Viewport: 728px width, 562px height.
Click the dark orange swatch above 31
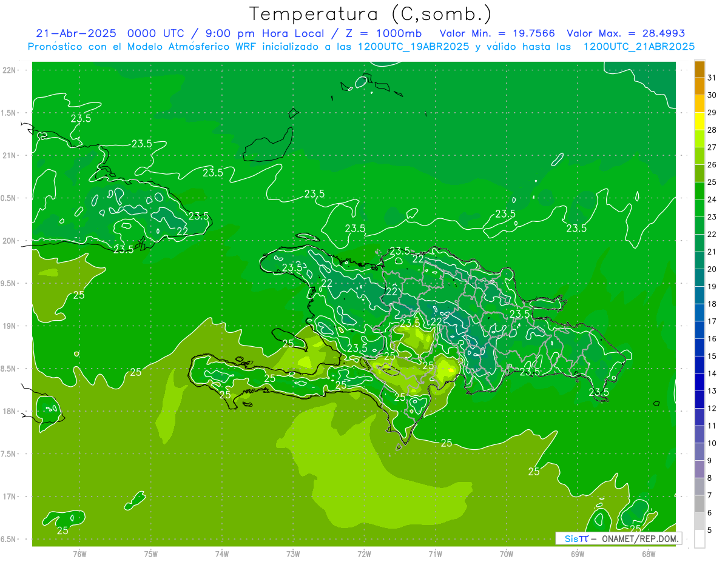click(699, 69)
